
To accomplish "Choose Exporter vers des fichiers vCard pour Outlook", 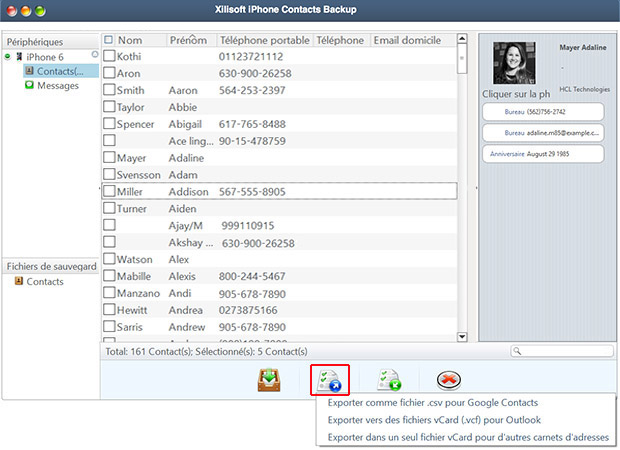I will (434, 420).
